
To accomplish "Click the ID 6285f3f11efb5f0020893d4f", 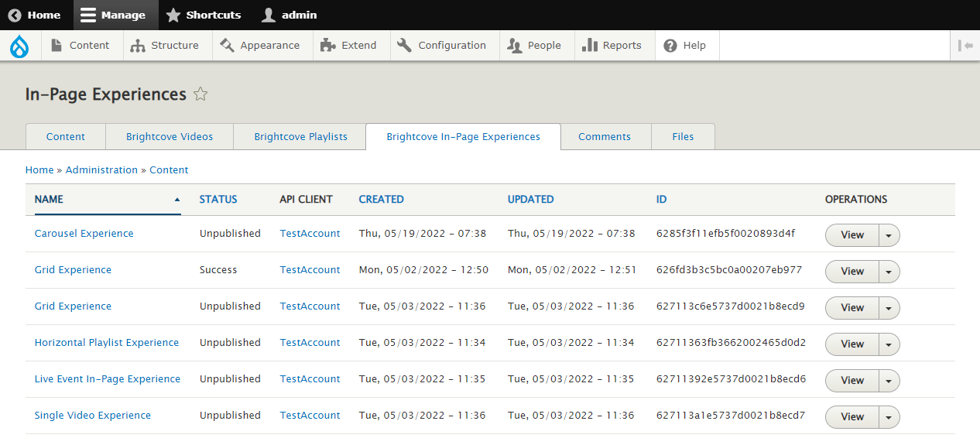I will coord(726,234).
